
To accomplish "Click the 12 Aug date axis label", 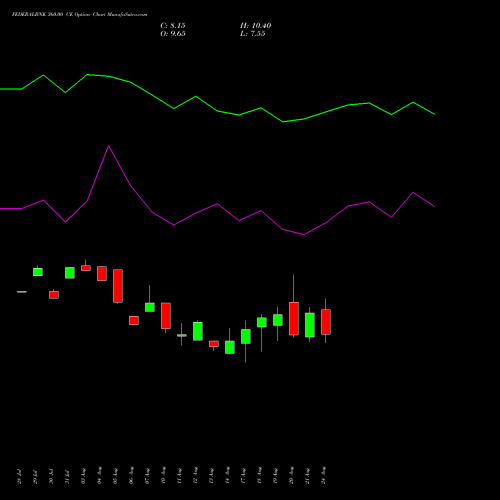I will [195, 475].
